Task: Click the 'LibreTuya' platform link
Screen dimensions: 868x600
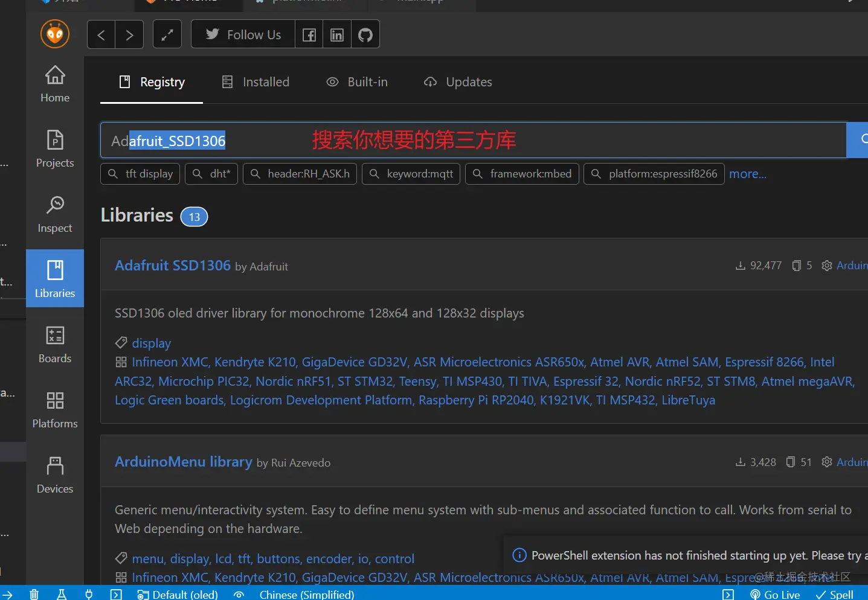Action: (688, 400)
